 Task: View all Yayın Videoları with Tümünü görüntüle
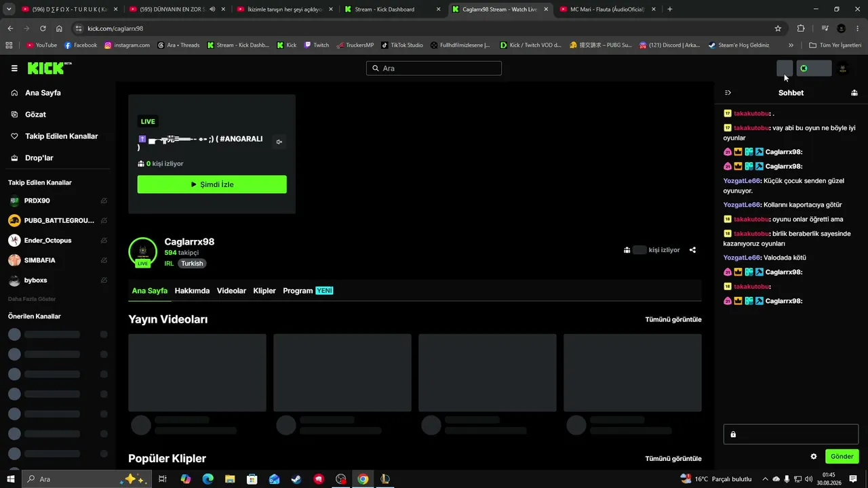click(673, 320)
